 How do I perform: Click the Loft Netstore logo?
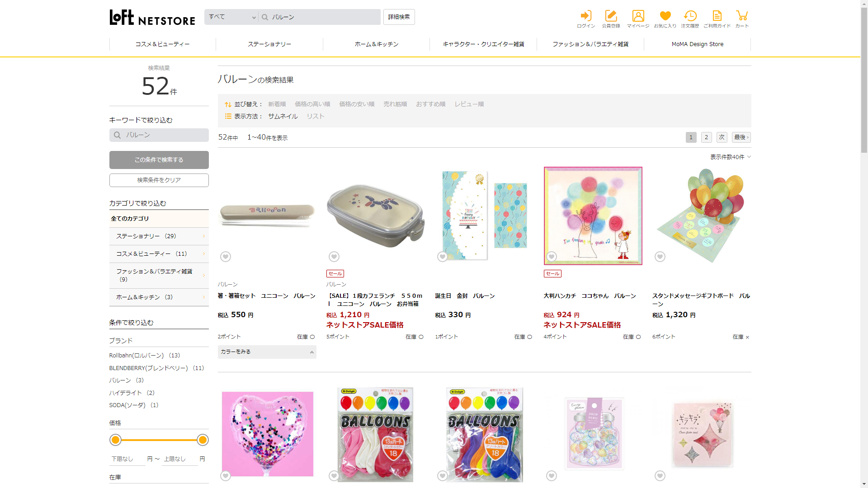pyautogui.click(x=152, y=18)
